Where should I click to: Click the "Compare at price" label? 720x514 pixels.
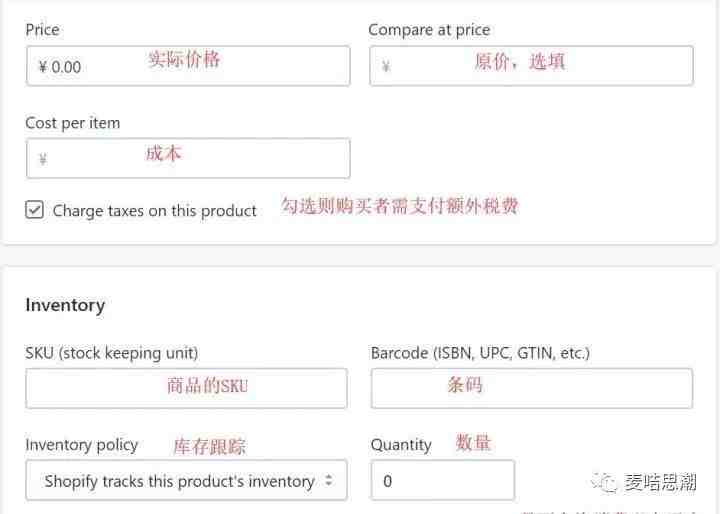point(429,30)
